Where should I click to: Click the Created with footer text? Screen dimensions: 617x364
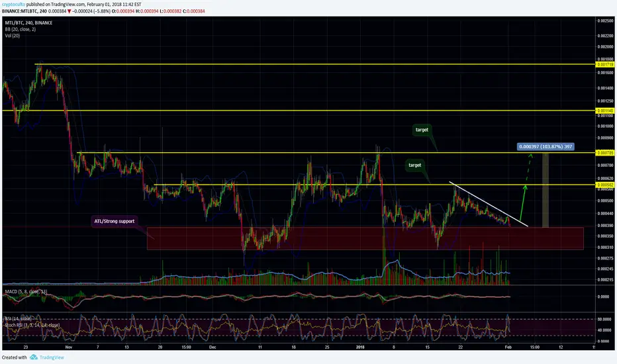[14, 357]
